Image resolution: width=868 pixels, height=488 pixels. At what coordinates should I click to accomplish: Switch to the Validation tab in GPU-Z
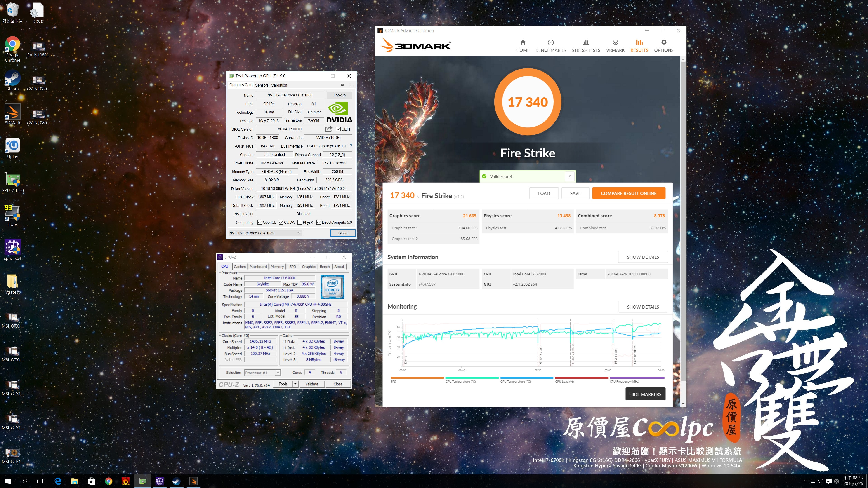coord(279,85)
